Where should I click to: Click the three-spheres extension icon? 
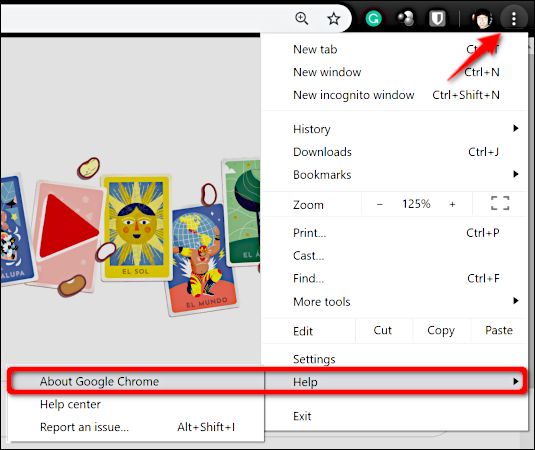pos(405,18)
